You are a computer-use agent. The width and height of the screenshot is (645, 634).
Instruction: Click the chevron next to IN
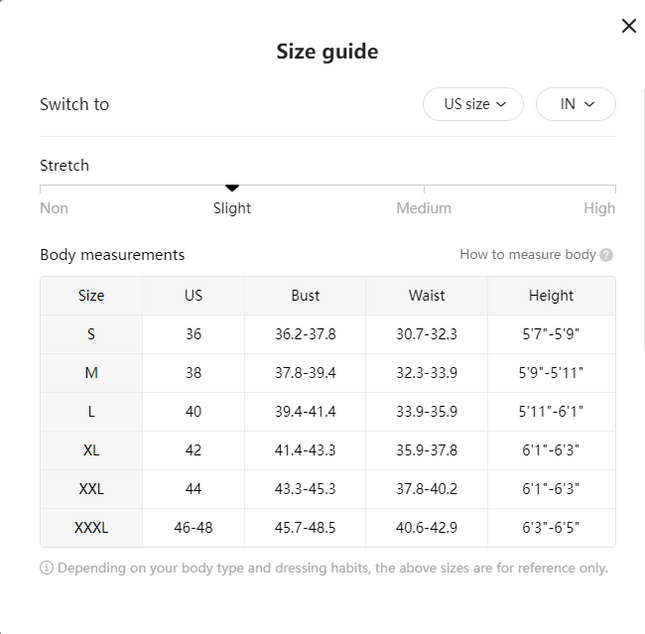pyautogui.click(x=589, y=105)
